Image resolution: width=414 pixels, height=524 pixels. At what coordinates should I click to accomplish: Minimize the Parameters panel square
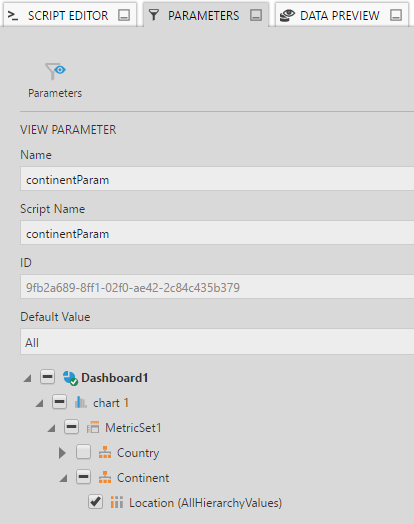tap(256, 15)
